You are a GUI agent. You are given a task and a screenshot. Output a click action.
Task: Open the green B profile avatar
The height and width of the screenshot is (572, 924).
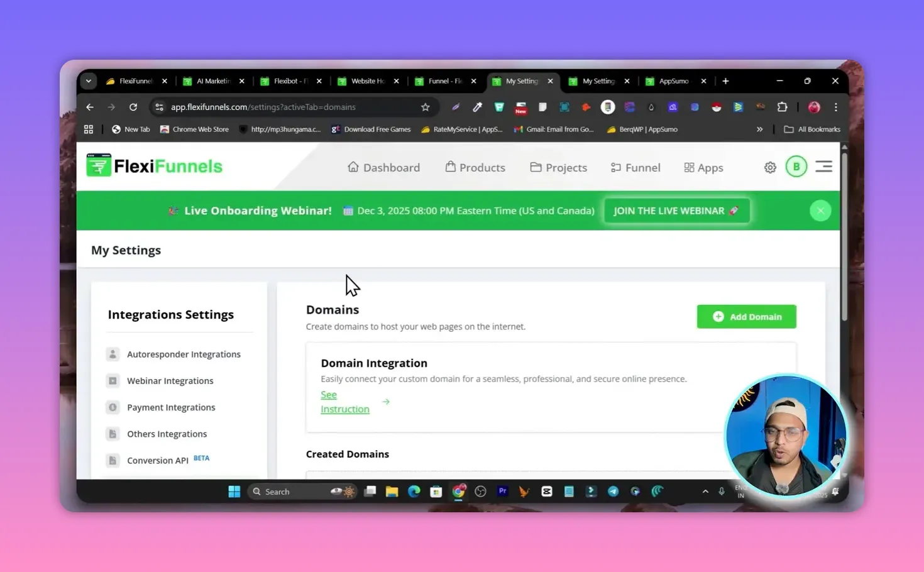[x=796, y=167]
